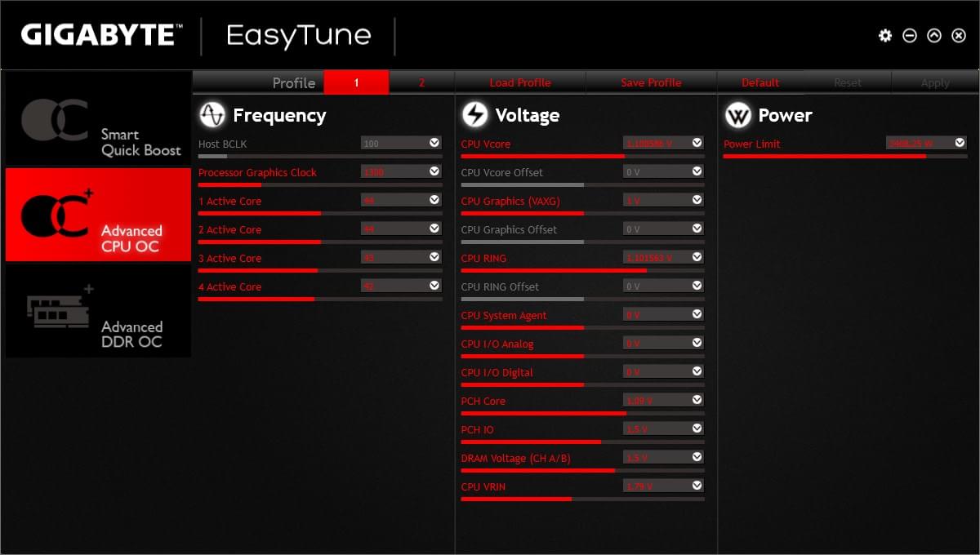Screen dimensions: 980x555
Task: Expand DRAM Voltage (CH A/B) dropdown
Action: [697, 457]
